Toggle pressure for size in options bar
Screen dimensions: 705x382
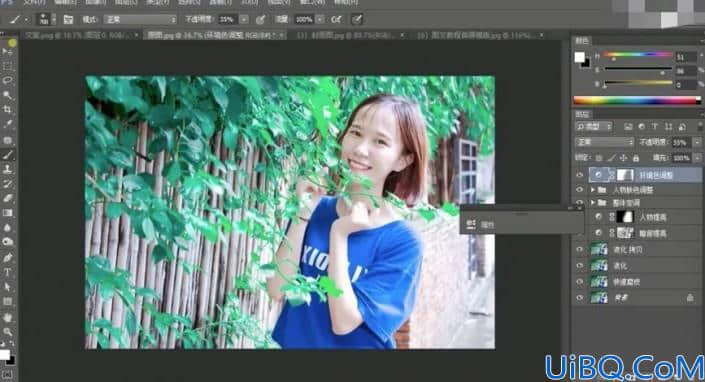[x=357, y=19]
